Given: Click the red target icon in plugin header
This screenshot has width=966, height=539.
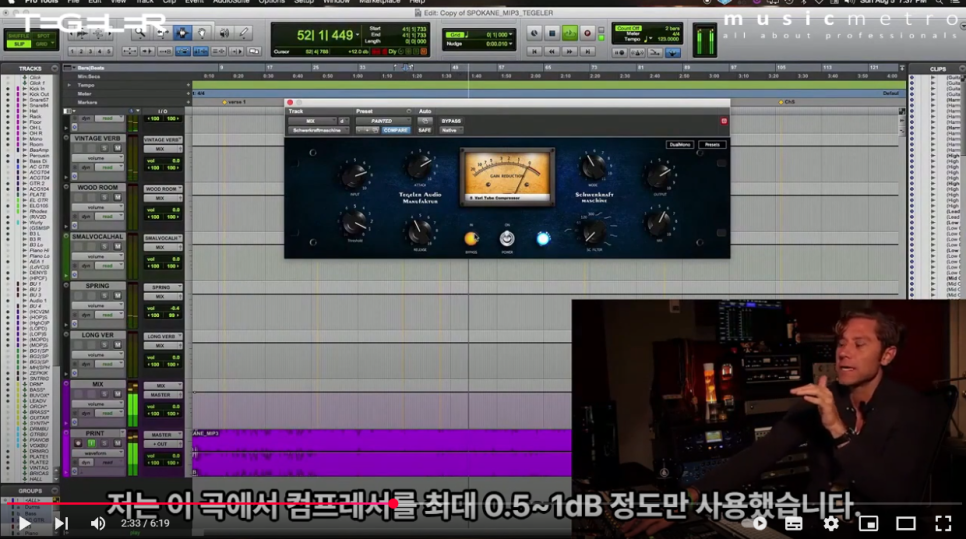Looking at the screenshot, I should [x=724, y=121].
